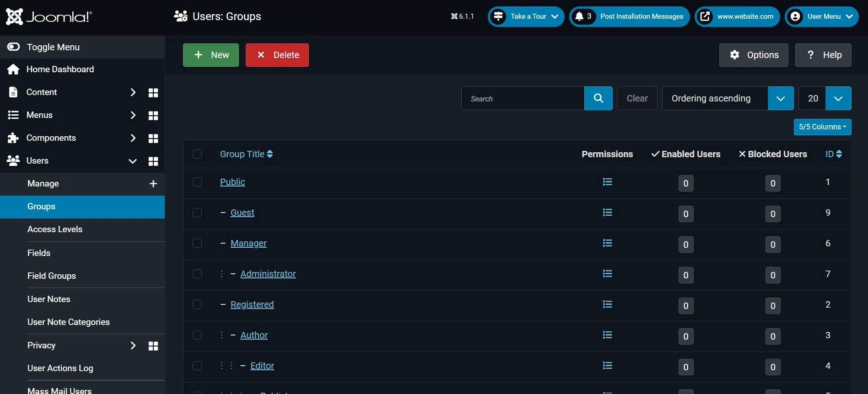Screen dimensions: 868x394
Task: Click enabled users count for Public
Action: click(x=685, y=183)
